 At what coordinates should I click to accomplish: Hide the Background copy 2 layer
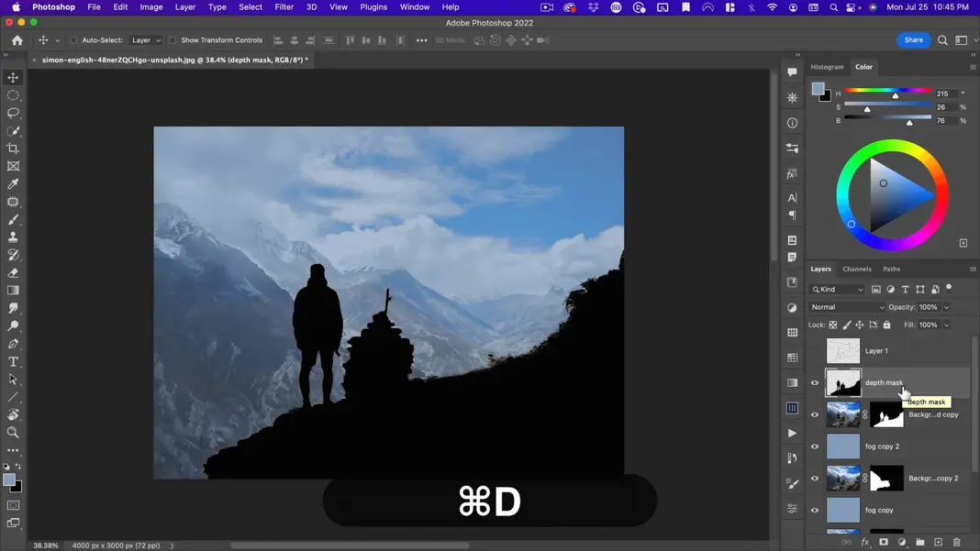(815, 479)
